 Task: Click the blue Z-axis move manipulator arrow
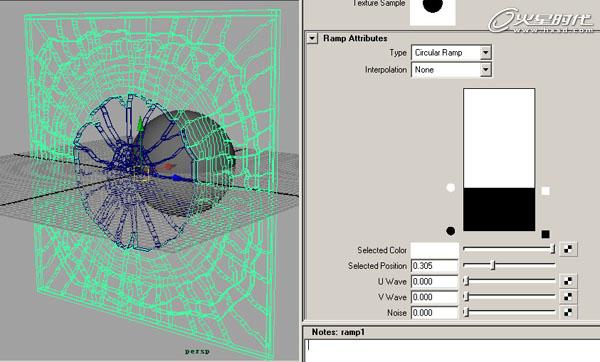pyautogui.click(x=177, y=178)
